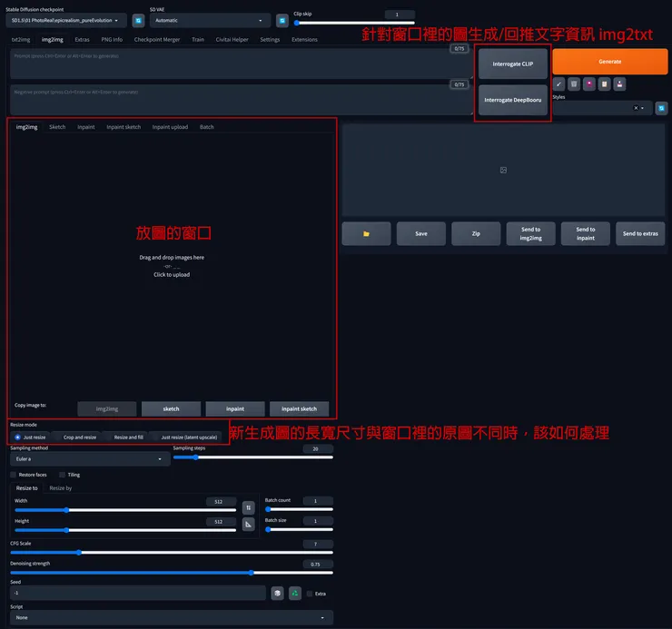Click the Negative prompt field

click(x=242, y=100)
